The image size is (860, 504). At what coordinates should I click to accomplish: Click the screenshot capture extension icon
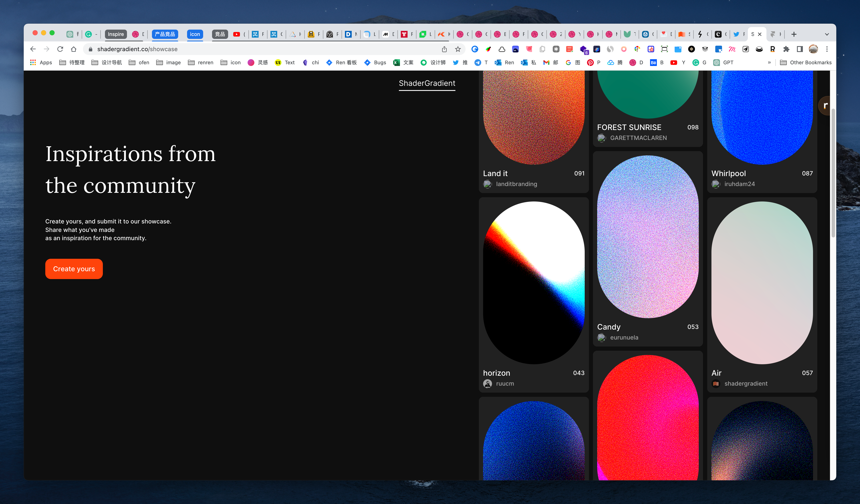click(664, 49)
